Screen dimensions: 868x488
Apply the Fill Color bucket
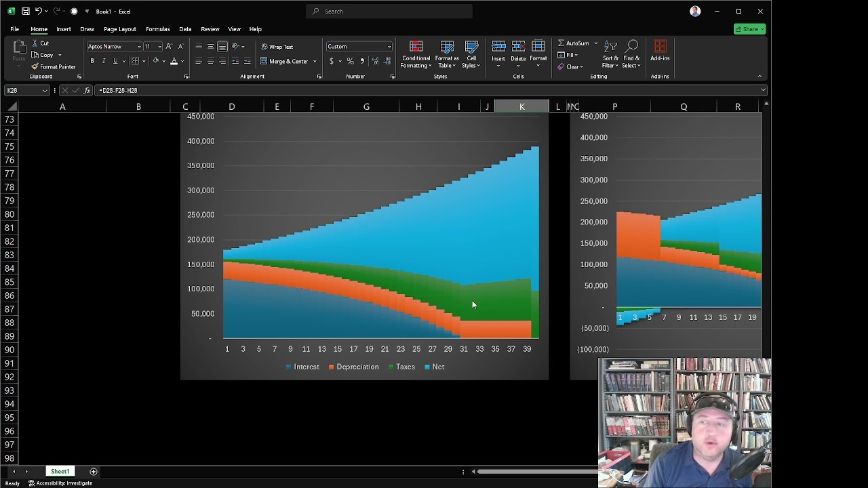click(x=155, y=61)
